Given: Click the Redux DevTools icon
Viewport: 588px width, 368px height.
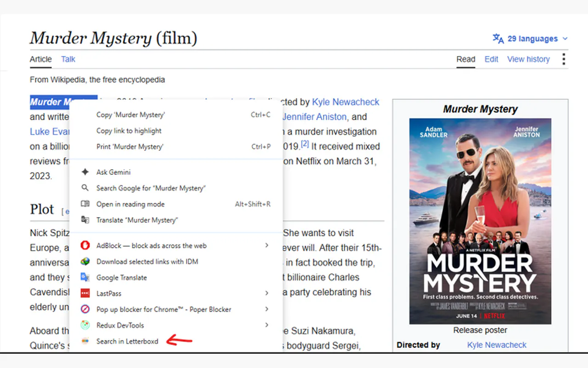Looking at the screenshot, I should coord(85,325).
